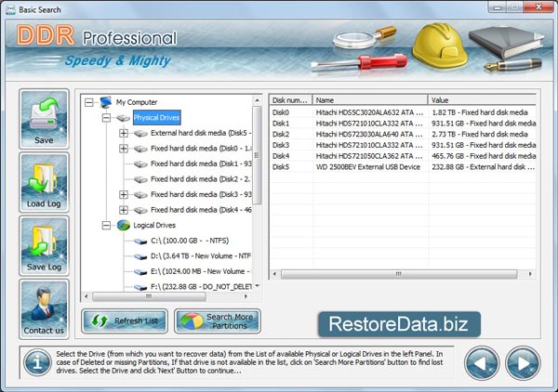Select Fixed hard disk media Disk2 entry
This screenshot has width=558, height=392.
(201, 179)
